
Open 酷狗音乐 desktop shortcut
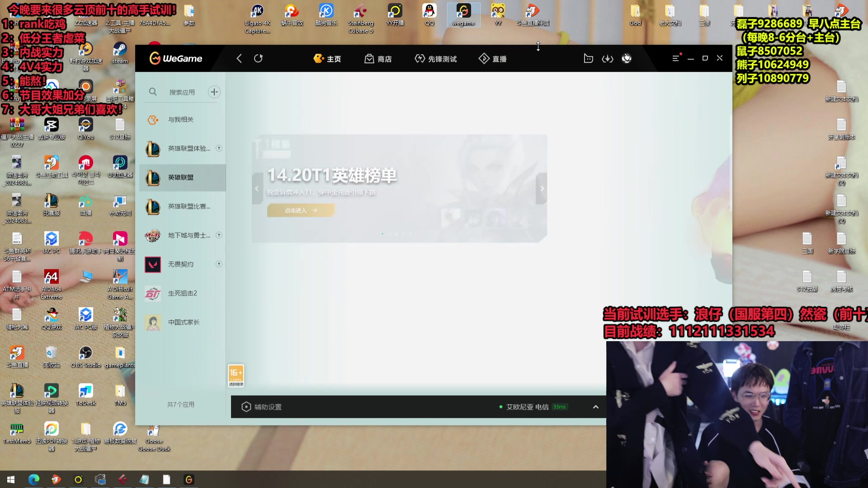click(326, 15)
